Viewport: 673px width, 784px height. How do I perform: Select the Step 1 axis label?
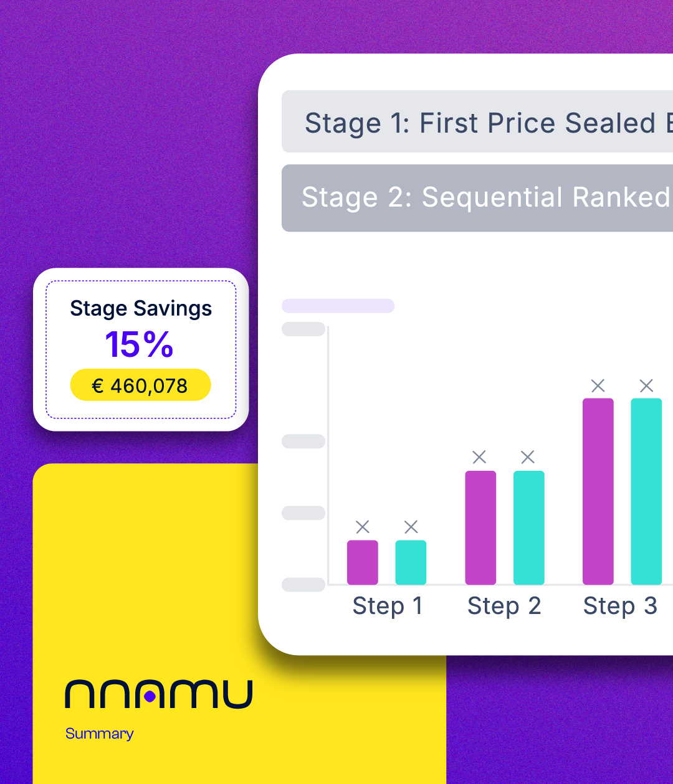point(388,606)
